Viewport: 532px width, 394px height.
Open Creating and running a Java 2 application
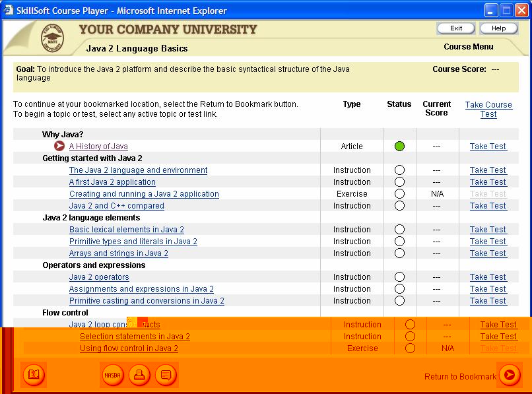[x=144, y=194]
